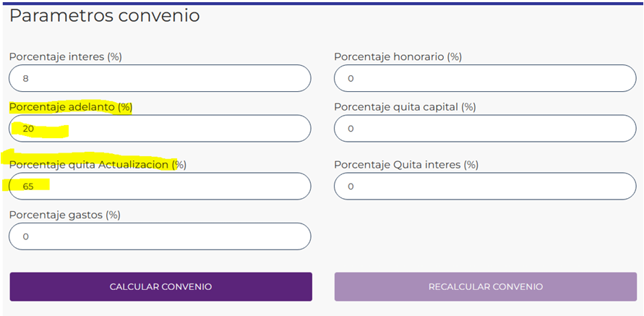Screen dimensions: 644x316
Task: Focus the Porcentaje quita Actualizacion input
Action: coord(160,186)
